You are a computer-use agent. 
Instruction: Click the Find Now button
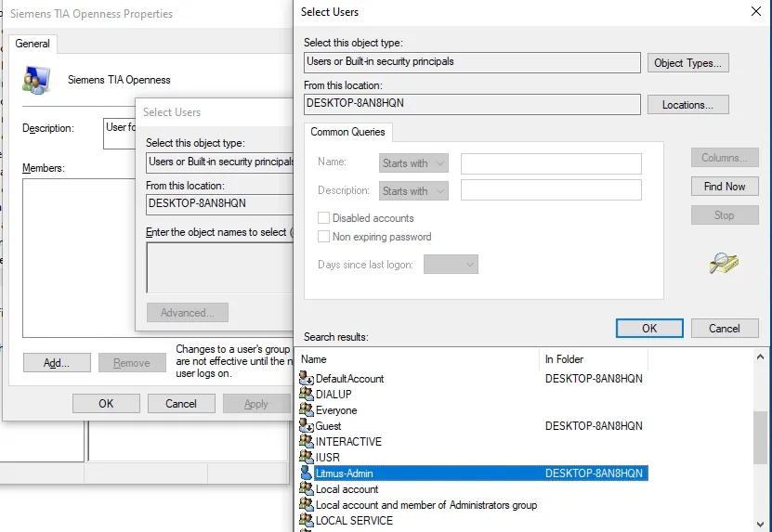tap(725, 187)
